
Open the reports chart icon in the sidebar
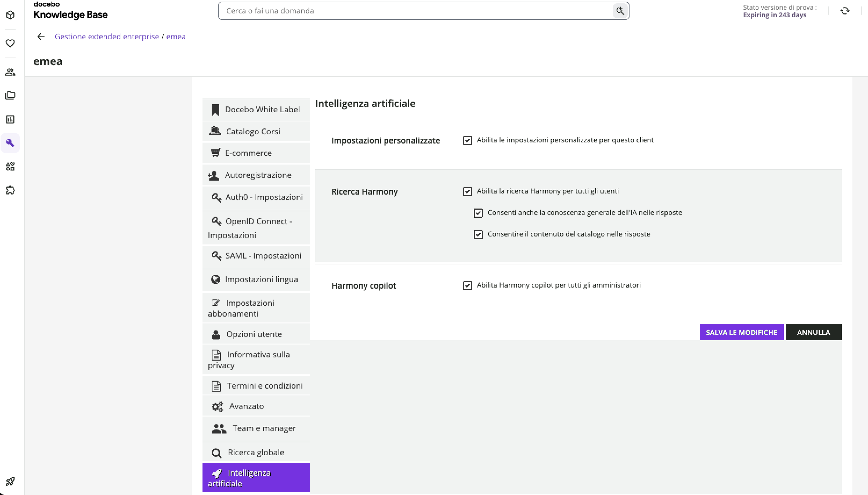10,119
